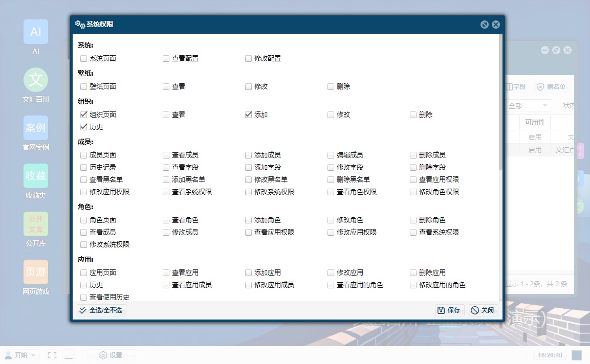Click the 全选/全不选 select-all button
Image resolution: width=590 pixels, height=364 pixels.
pyautogui.click(x=101, y=310)
